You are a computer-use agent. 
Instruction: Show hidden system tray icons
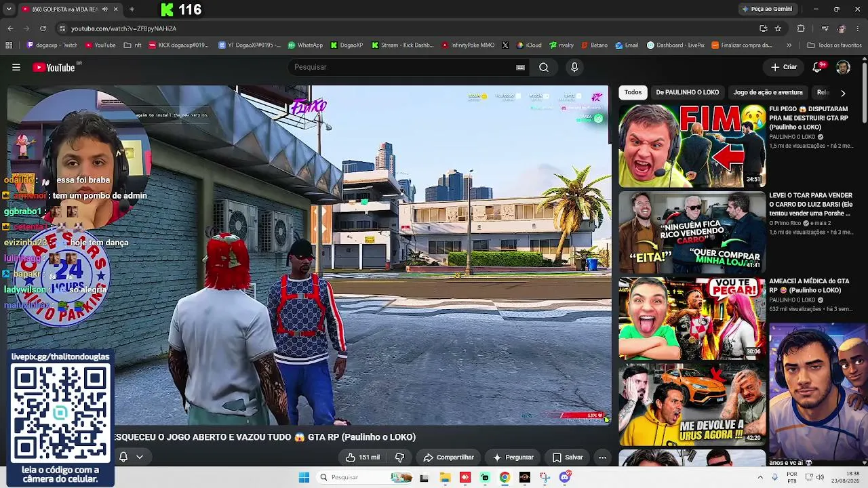[759, 477]
